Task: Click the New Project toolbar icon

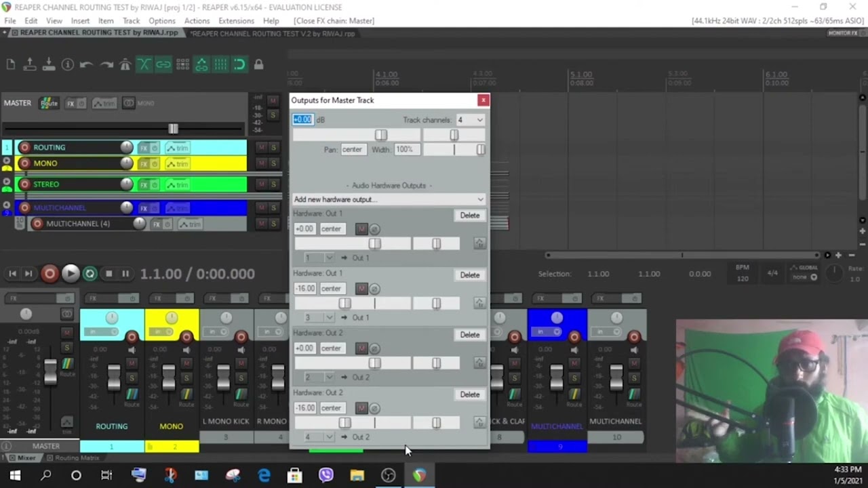Action: (11, 64)
